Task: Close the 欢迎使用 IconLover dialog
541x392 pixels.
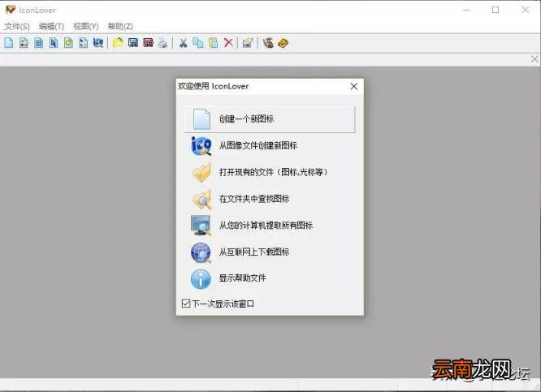Action: coord(354,87)
